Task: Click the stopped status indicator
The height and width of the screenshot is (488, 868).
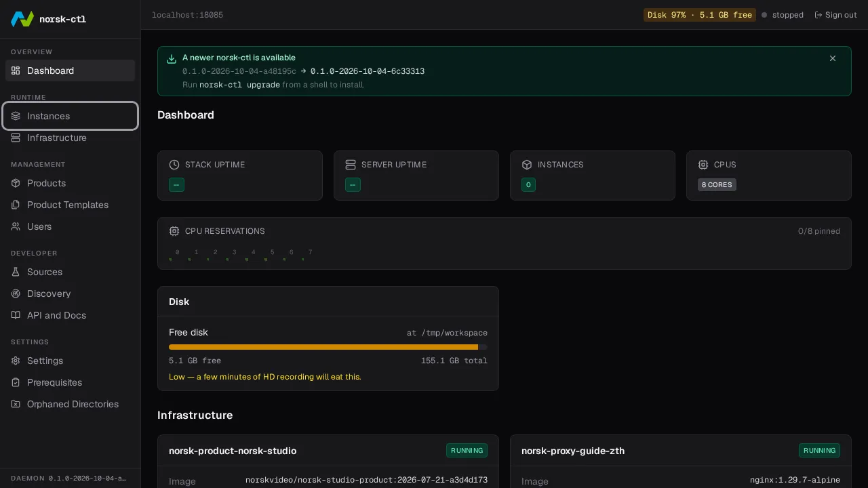Action: [783, 15]
